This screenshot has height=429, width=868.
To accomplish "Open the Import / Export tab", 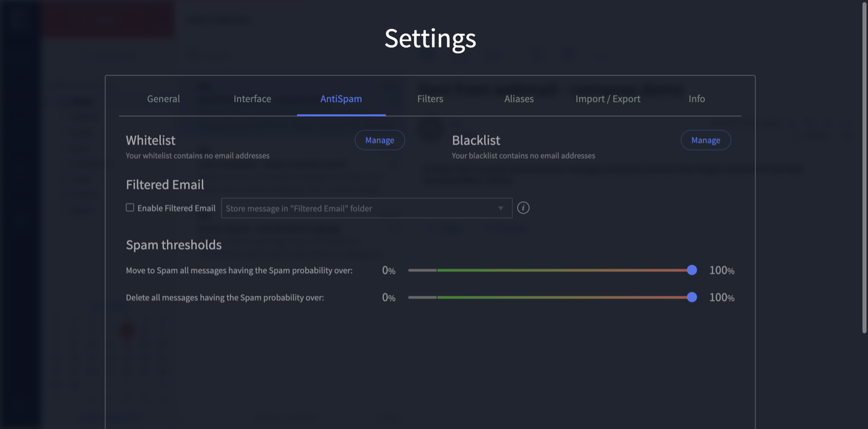I will pyautogui.click(x=608, y=99).
